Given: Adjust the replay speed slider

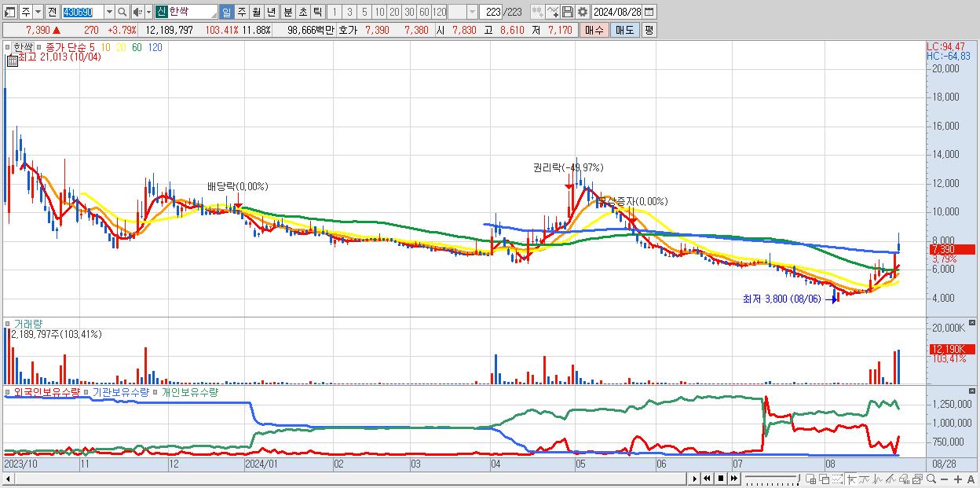Looking at the screenshot, I should click(x=773, y=479).
